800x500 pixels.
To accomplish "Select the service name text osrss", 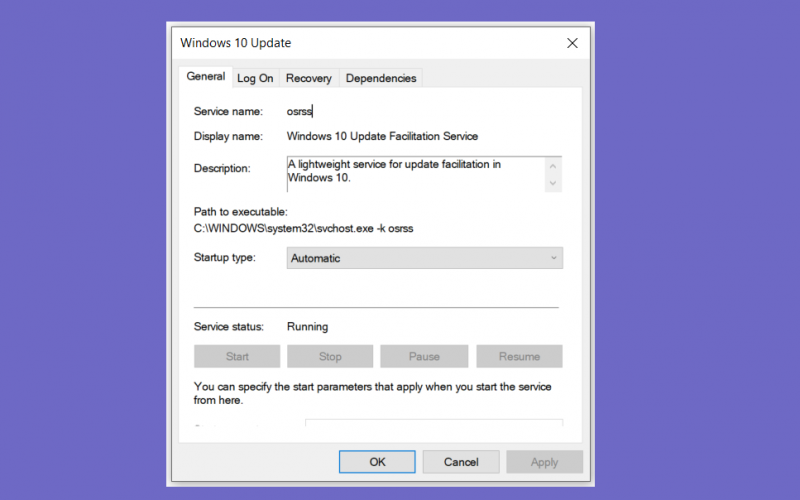I will pos(299,111).
